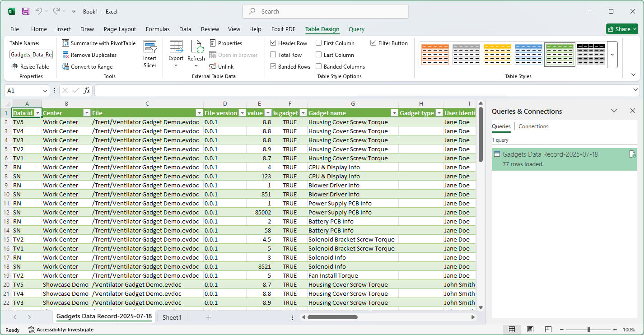
Task: Apply the orange table style
Action: (435, 55)
